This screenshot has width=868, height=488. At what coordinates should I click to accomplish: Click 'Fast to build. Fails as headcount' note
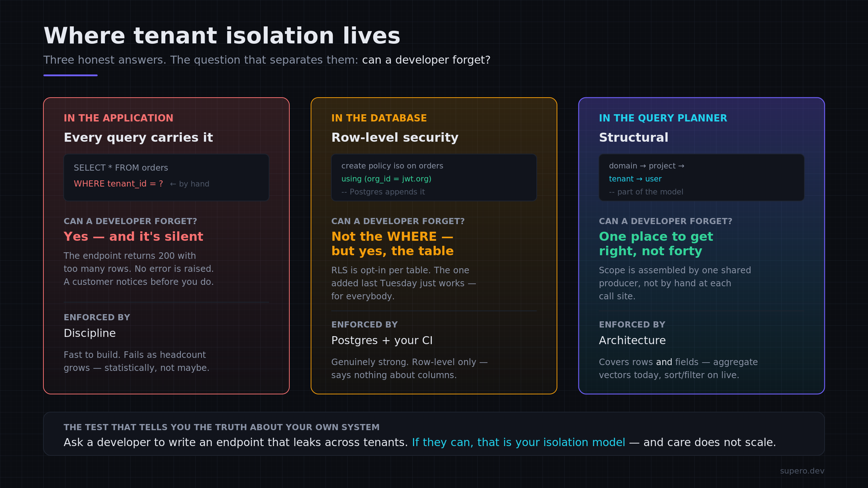coord(136,361)
